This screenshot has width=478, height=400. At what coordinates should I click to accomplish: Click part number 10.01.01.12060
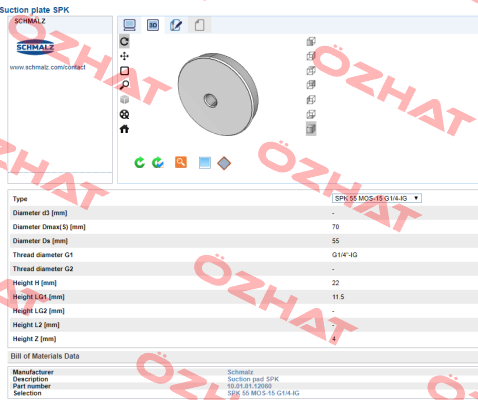coord(249,386)
